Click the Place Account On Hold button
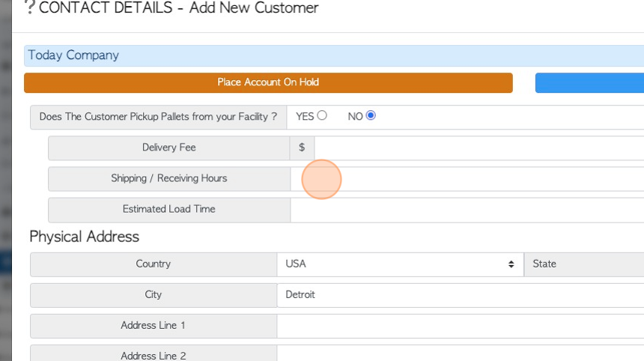Viewport: 644px width, 361px height. pos(268,82)
